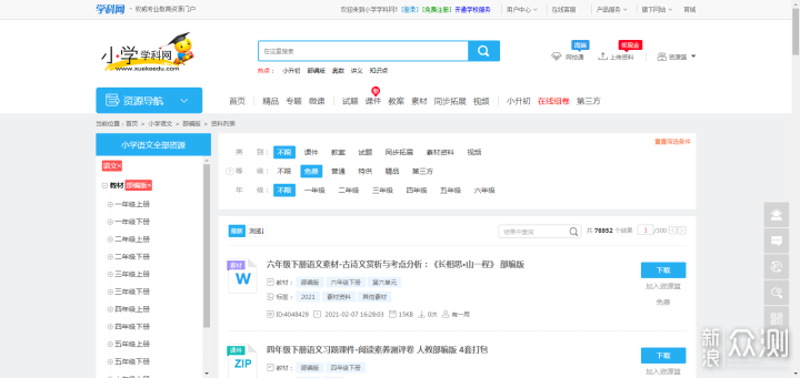Click the sidebar scroll down arrow
This screenshot has height=378, width=800.
207,373
